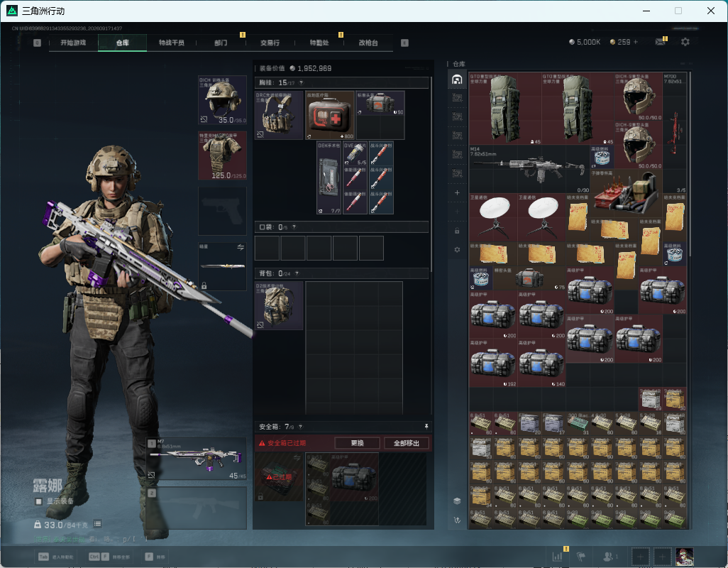Image resolution: width=728 pixels, height=568 pixels.
Task: Click the Q previous-tab key icon
Action: pyautogui.click(x=37, y=43)
